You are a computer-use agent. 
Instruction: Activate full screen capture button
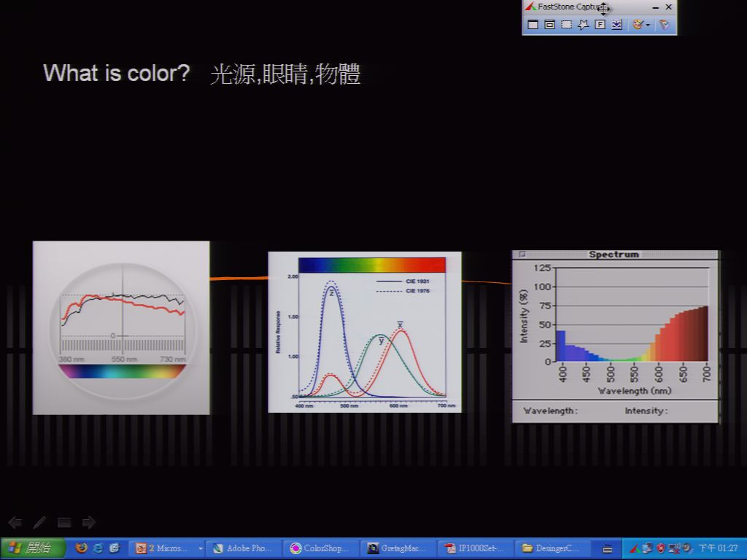[x=600, y=25]
